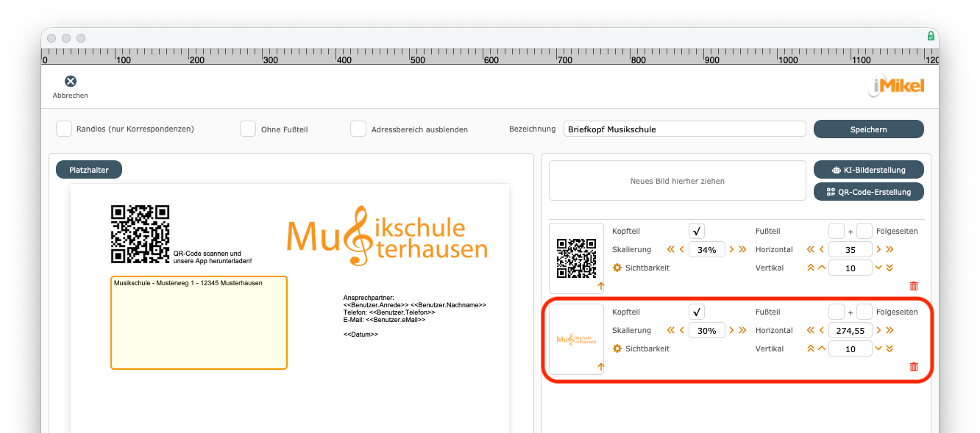Click the 34% Skalierung field

707,249
